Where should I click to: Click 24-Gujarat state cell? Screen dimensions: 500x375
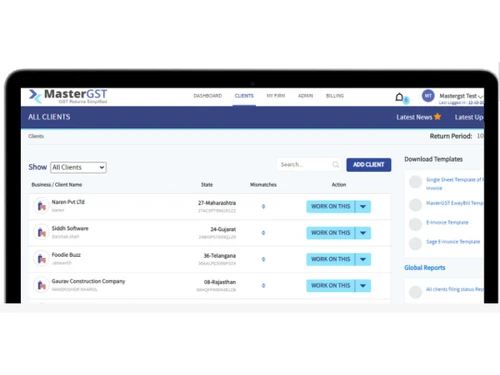[223, 229]
